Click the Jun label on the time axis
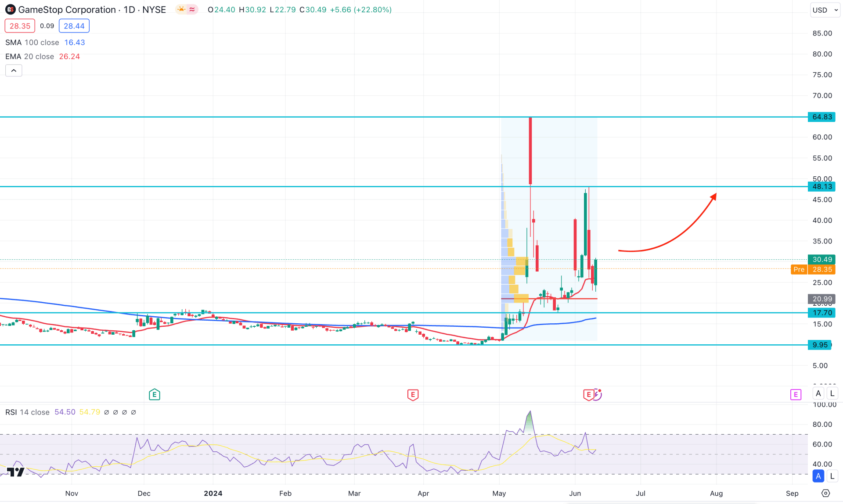The width and height of the screenshot is (843, 504). click(575, 493)
